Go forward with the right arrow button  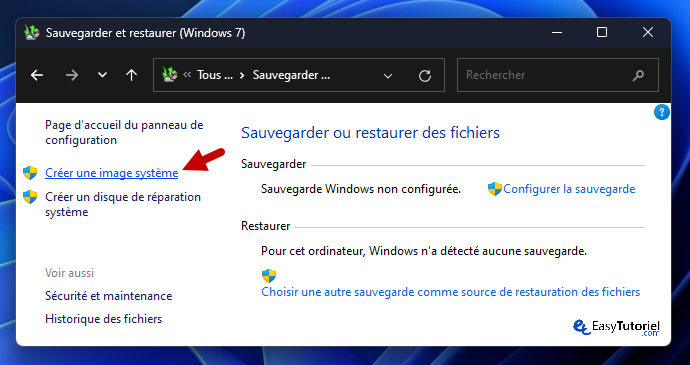72,75
